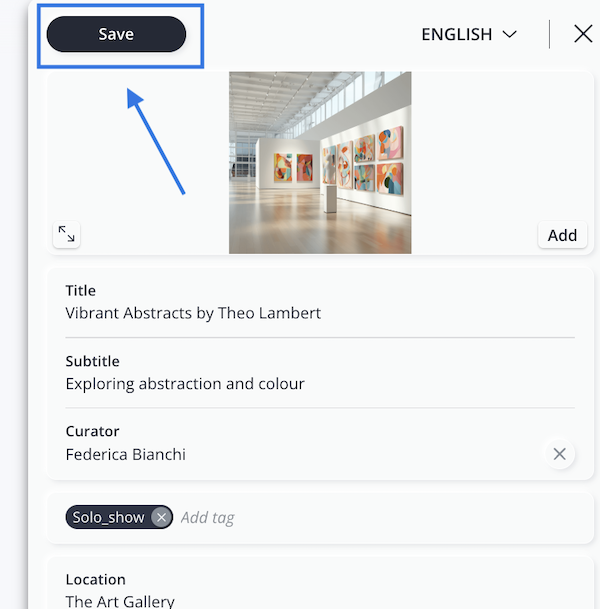This screenshot has width=600, height=609.
Task: Click the Save button
Action: coord(116,34)
